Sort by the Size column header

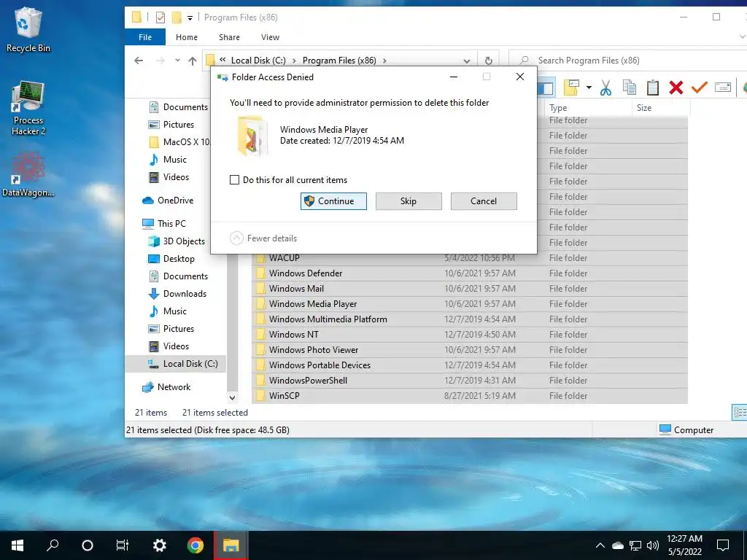point(660,108)
